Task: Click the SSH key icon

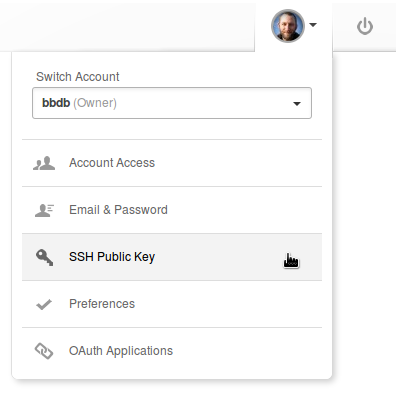Action: pos(44,257)
